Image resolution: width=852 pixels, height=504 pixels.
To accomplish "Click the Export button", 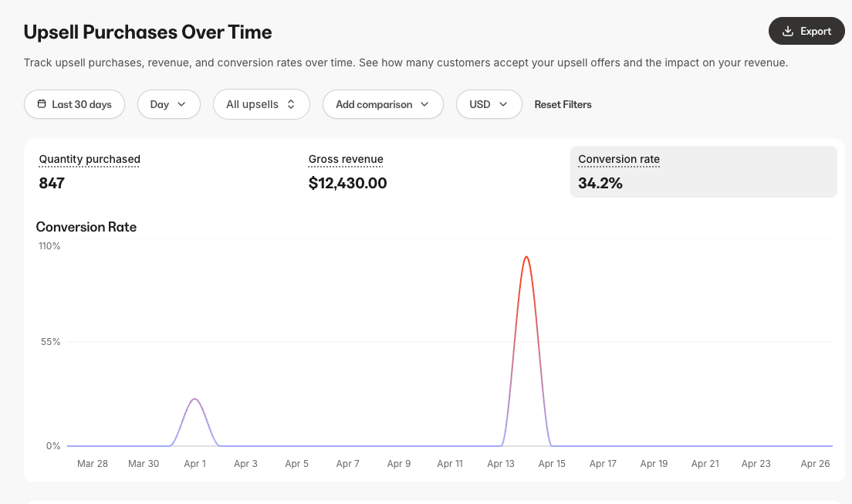I will (806, 31).
